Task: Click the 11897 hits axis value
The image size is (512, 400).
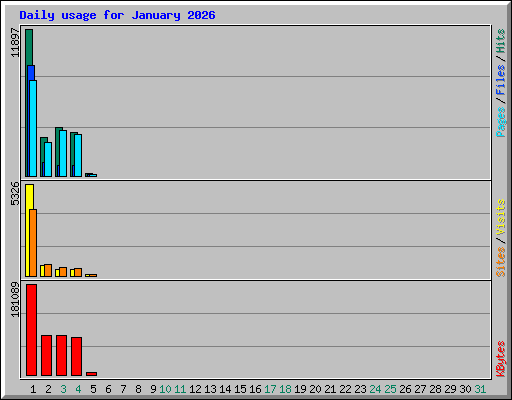Action: click(x=16, y=42)
